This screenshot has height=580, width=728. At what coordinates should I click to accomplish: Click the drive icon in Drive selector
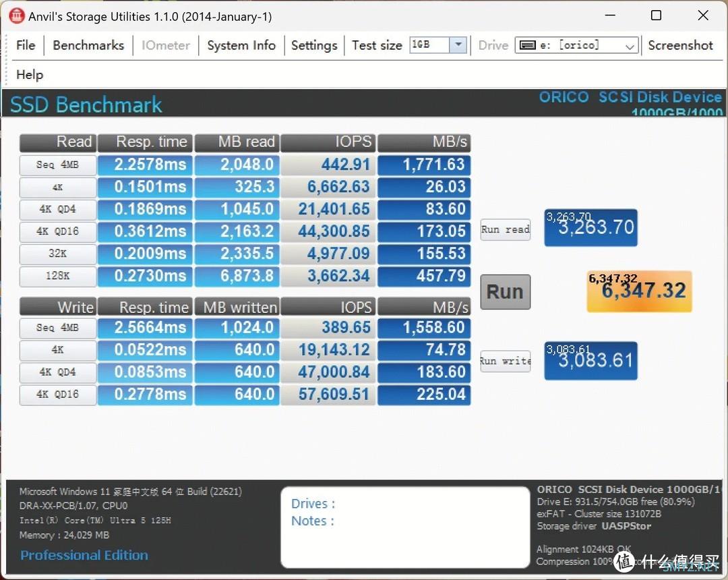[x=527, y=45]
